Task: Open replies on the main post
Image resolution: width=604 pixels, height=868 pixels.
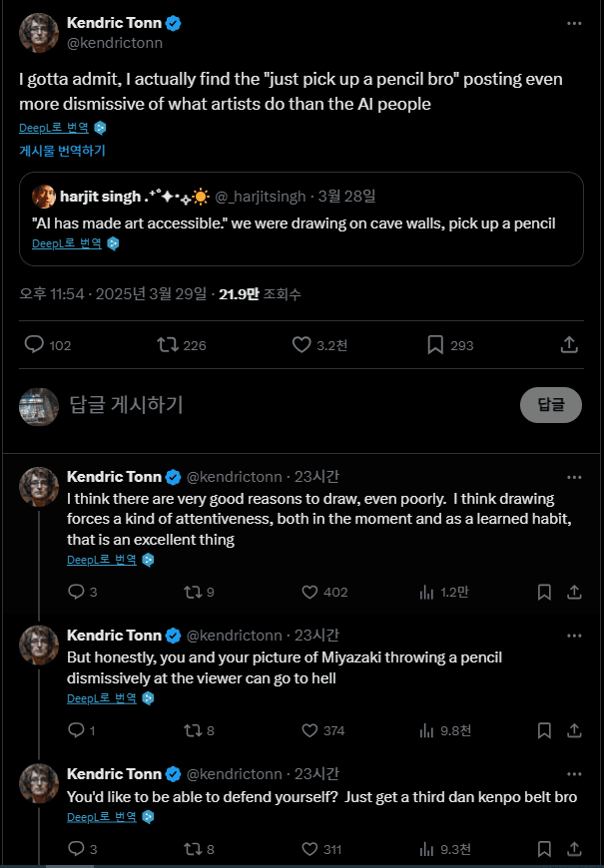Action: [x=34, y=345]
